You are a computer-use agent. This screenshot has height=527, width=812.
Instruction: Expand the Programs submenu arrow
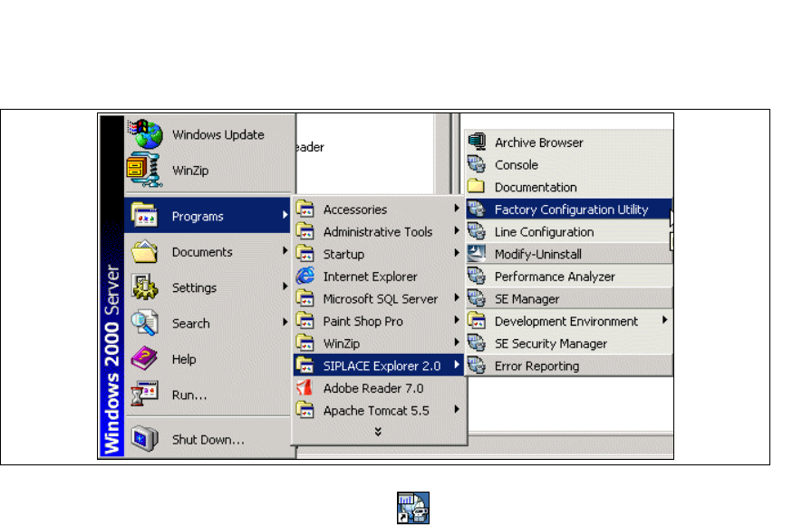pos(285,215)
